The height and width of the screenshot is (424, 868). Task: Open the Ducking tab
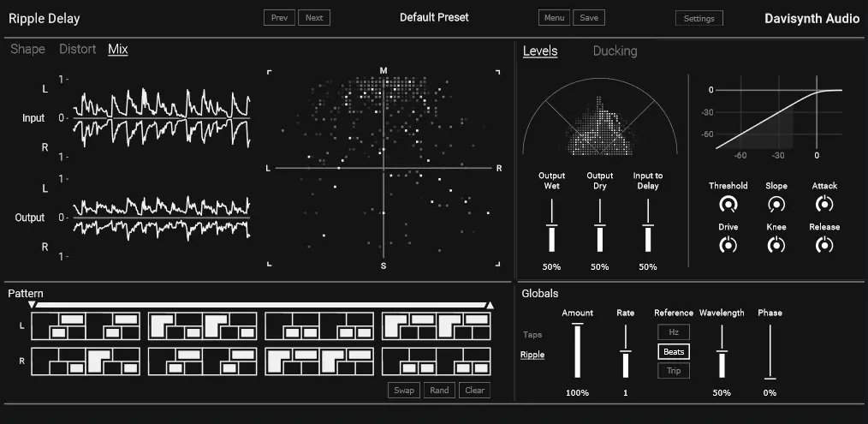pos(615,51)
